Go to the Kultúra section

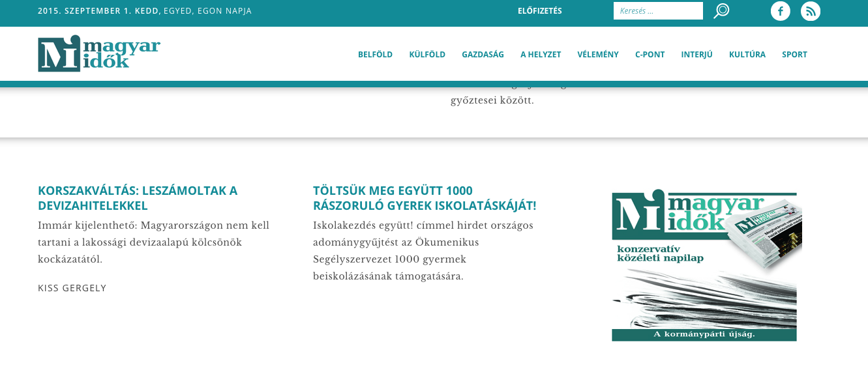click(x=747, y=55)
